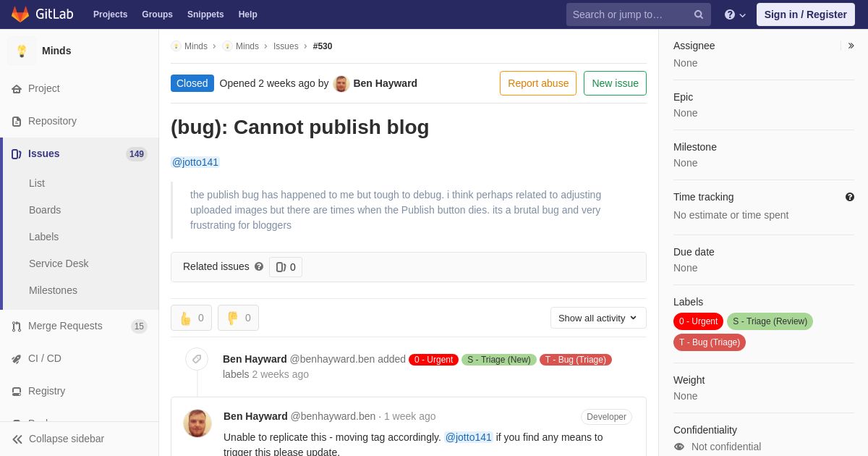The image size is (868, 456).
Task: Click the related issues count badge
Action: [286, 267]
